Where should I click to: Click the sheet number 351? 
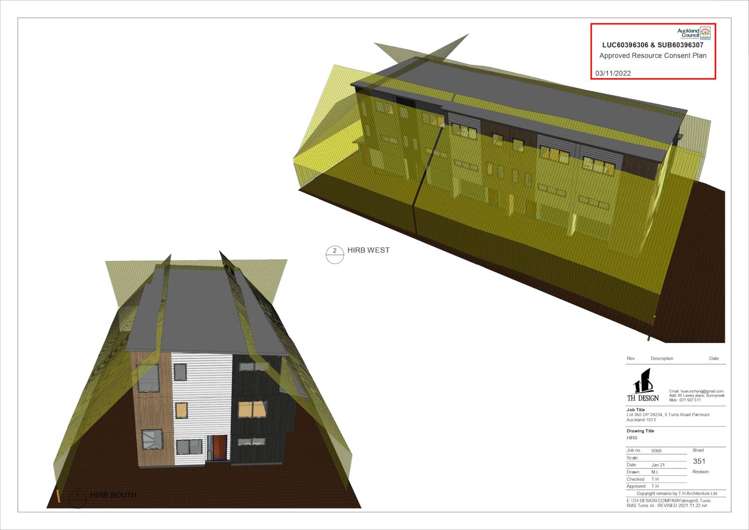[x=699, y=461]
